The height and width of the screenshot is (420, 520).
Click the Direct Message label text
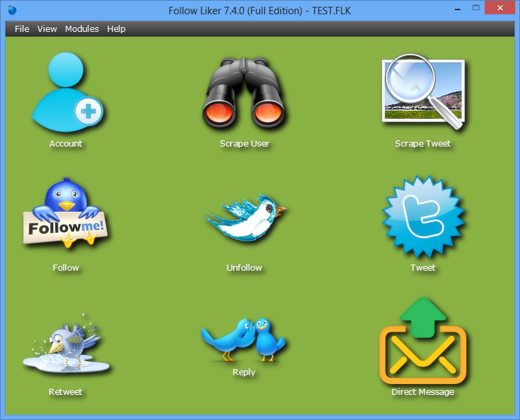423,392
